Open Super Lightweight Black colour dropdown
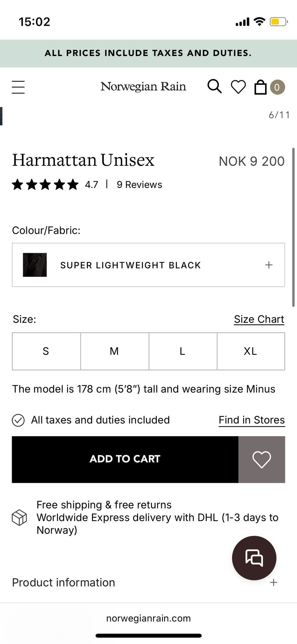Image resolution: width=297 pixels, height=644 pixels. click(x=148, y=265)
